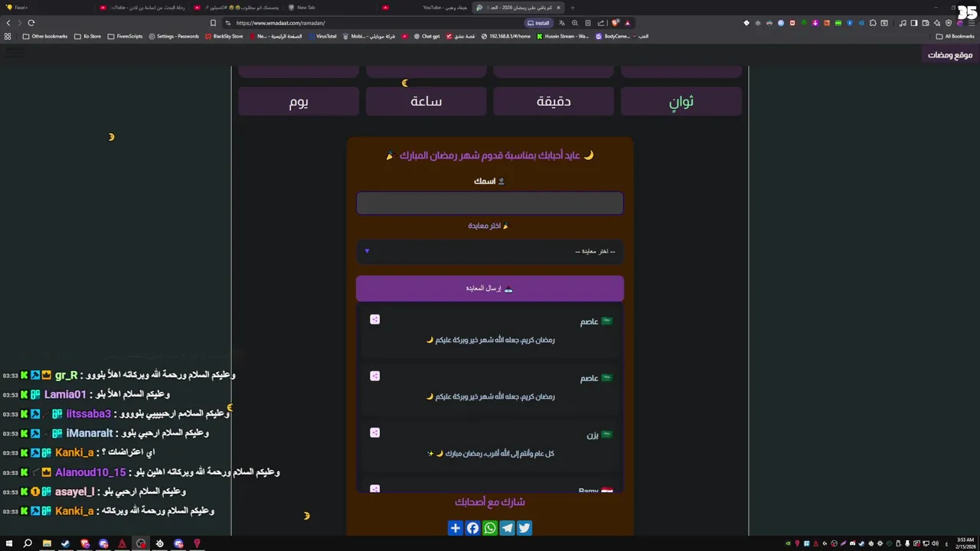Share on WhatsApp icon

[490, 528]
